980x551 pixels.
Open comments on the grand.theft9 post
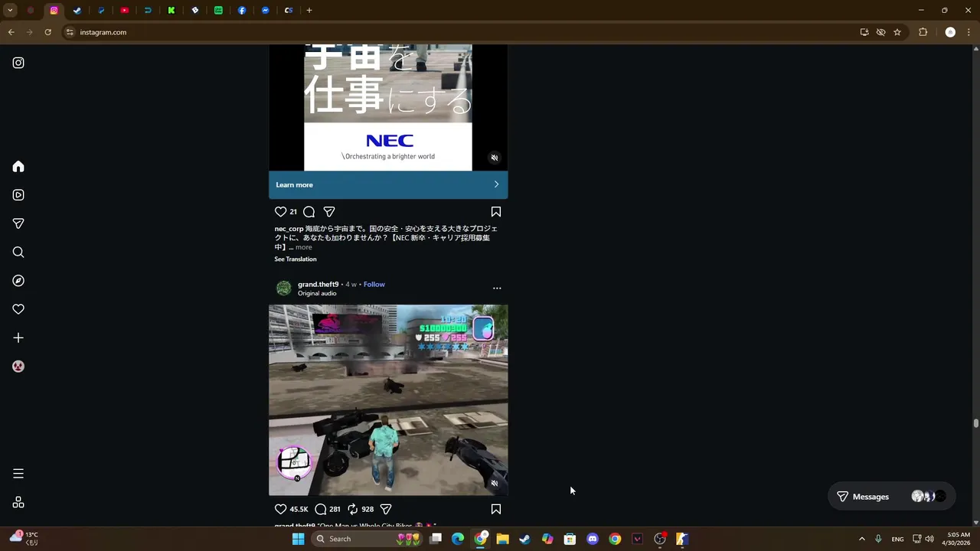321,509
